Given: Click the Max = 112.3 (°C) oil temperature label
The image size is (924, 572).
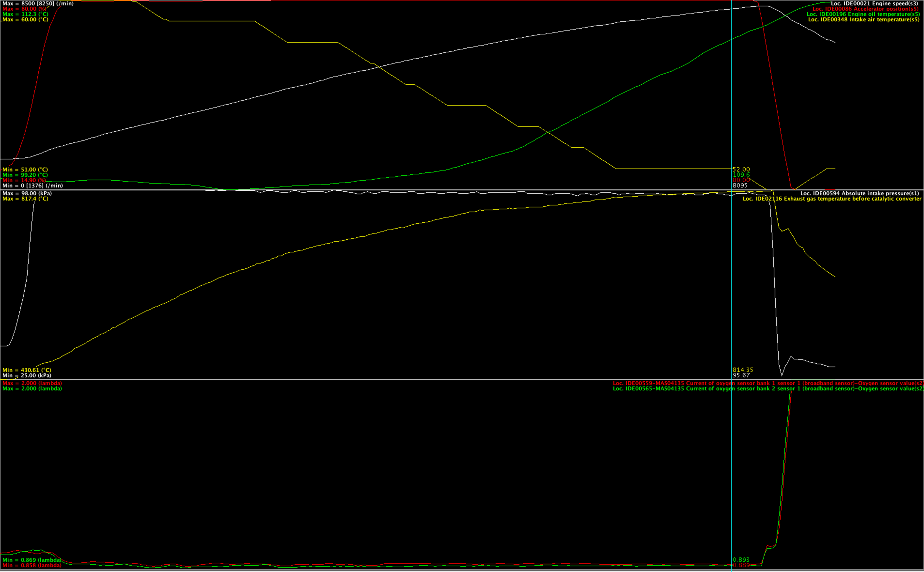Looking at the screenshot, I should pyautogui.click(x=25, y=14).
